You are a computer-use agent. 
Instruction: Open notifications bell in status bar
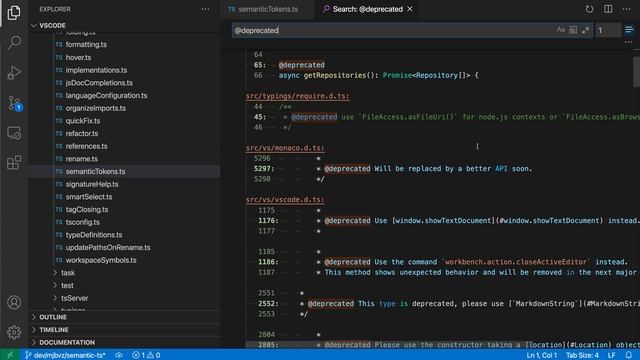pos(629,355)
